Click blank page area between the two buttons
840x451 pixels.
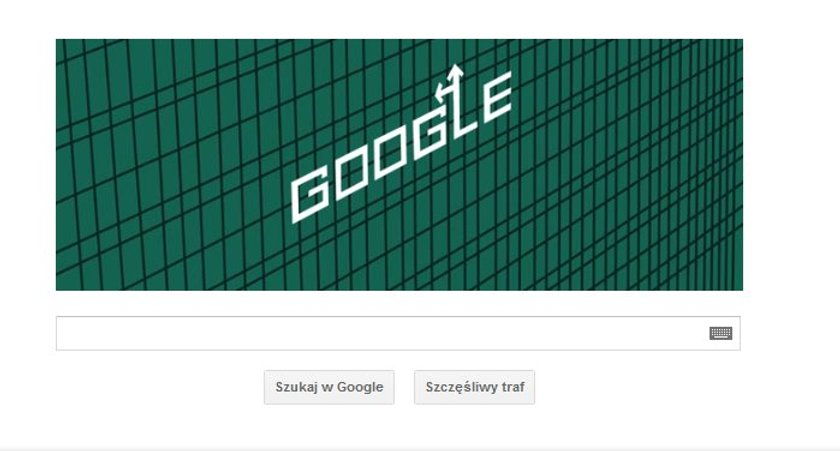coord(404,387)
